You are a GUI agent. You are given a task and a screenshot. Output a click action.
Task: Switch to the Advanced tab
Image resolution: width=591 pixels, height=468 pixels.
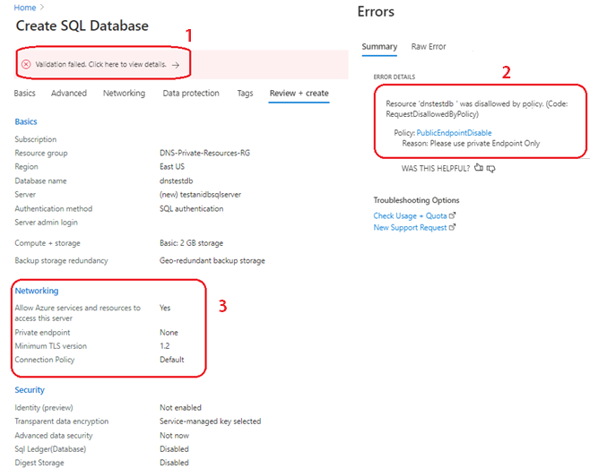[69, 93]
